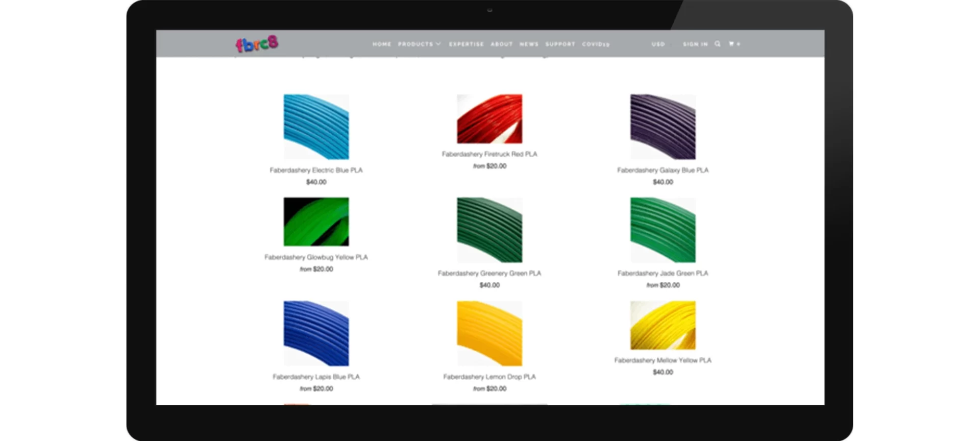This screenshot has height=441, width=980.
Task: Select the Firetruck Red filament thumbnail
Action: coord(489,118)
